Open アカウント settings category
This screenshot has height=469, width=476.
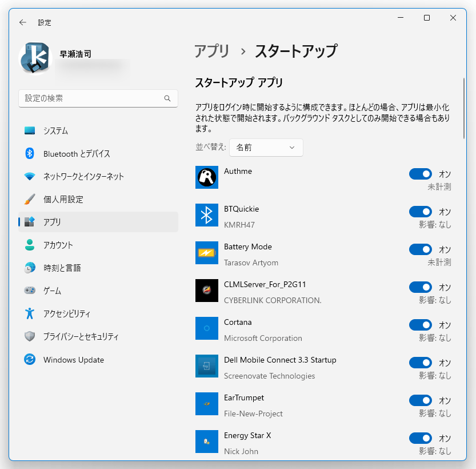click(x=98, y=245)
